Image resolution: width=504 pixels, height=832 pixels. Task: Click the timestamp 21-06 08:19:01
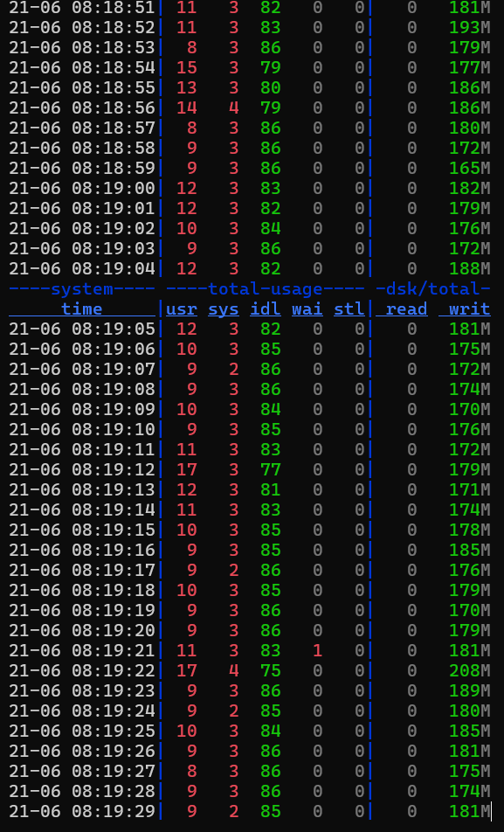82,209
